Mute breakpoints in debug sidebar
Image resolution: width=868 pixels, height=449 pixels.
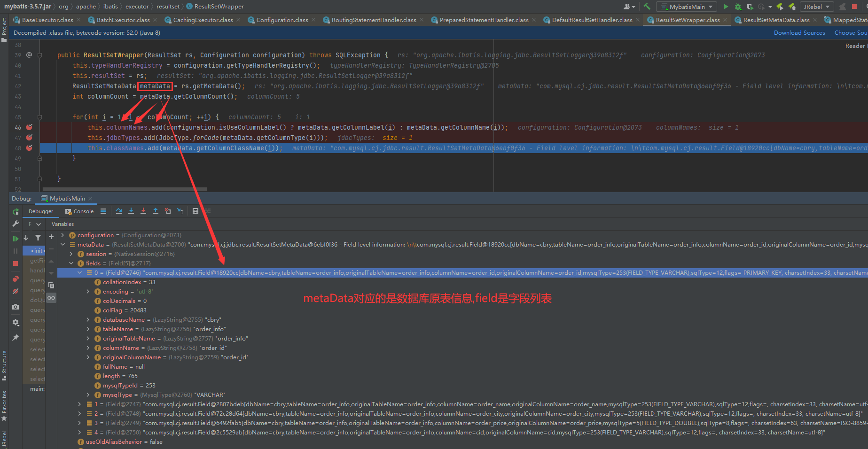pyautogui.click(x=16, y=292)
